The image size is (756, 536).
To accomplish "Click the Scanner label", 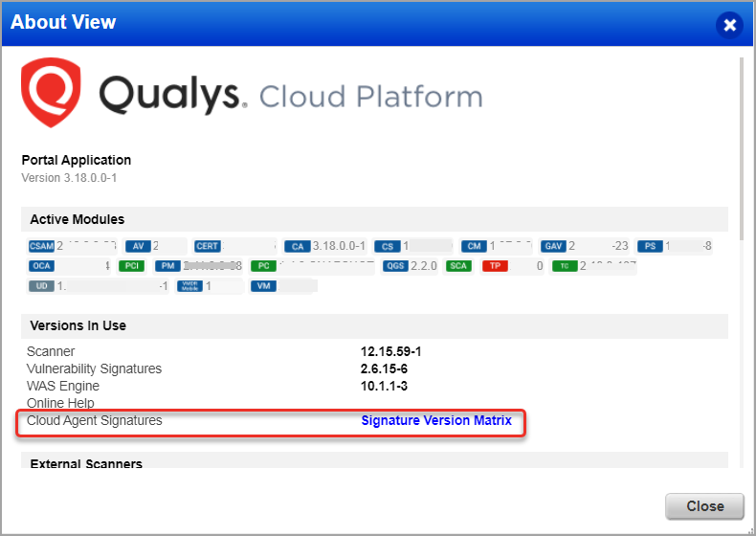I will (51, 351).
